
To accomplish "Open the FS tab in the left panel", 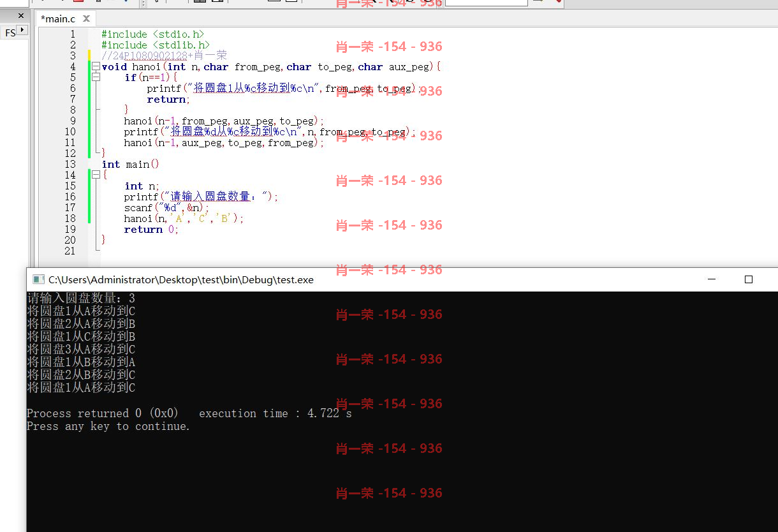I will pos(10,33).
